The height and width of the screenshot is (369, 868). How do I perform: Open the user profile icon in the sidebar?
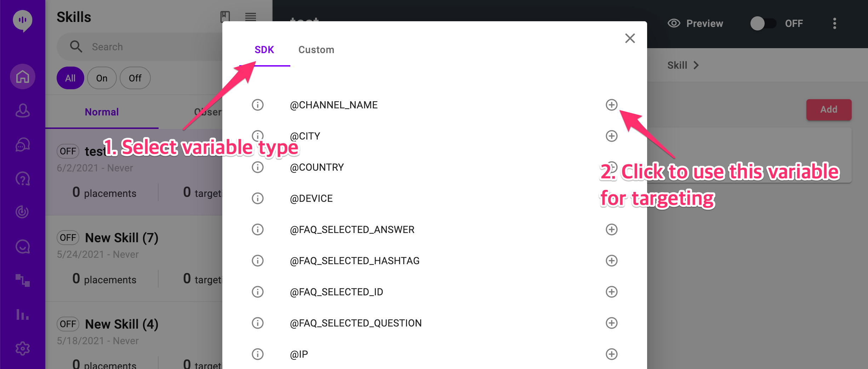point(23,110)
